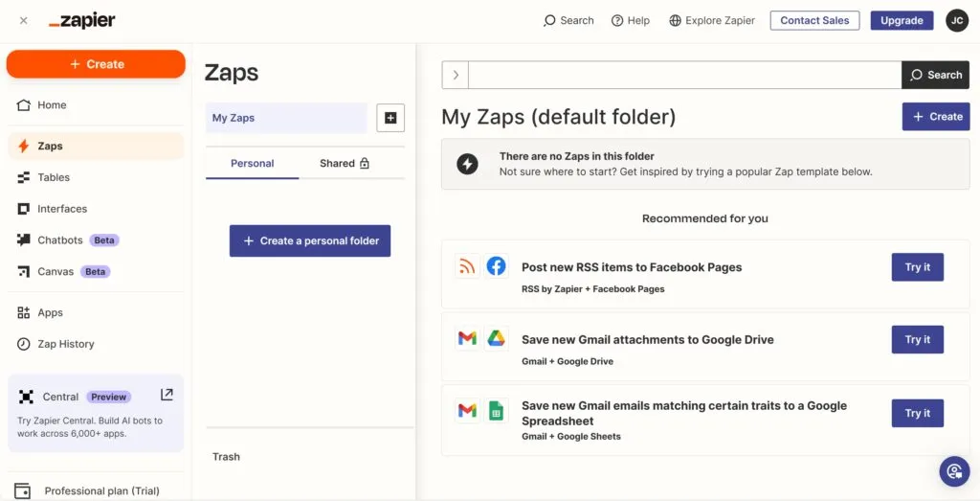The height and width of the screenshot is (501, 980).
Task: Click the add folder plus icon
Action: (x=390, y=118)
